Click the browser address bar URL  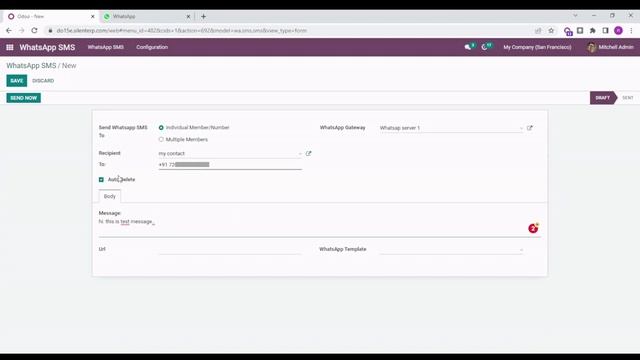[x=182, y=31]
